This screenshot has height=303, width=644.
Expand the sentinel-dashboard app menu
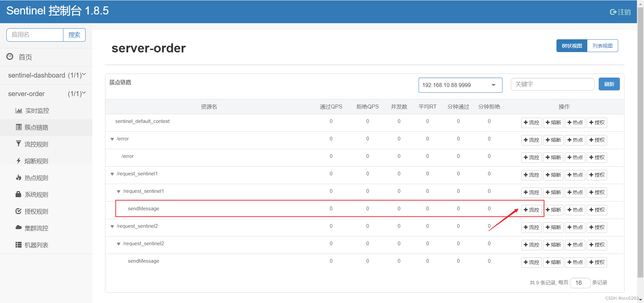46,75
